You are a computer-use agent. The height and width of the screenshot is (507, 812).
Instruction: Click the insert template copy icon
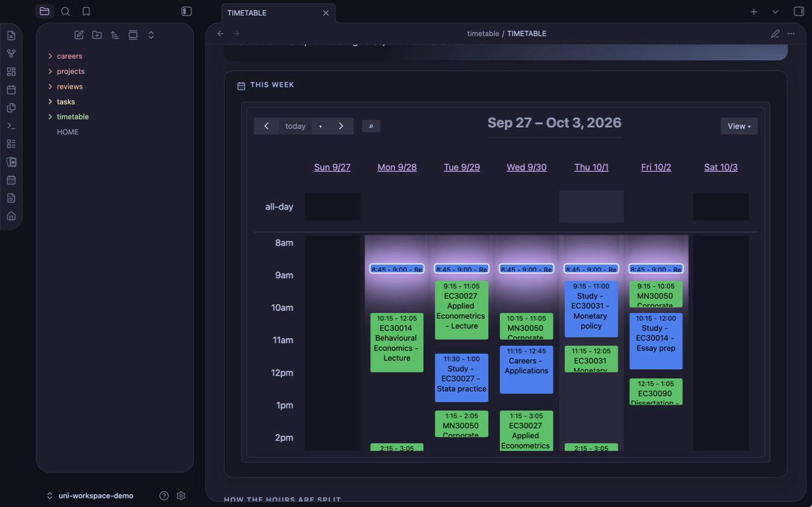[11, 108]
